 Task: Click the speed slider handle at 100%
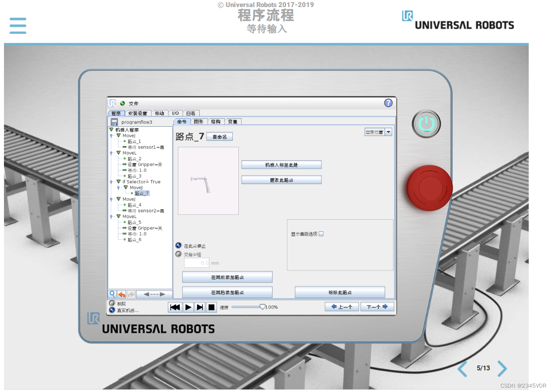click(x=262, y=306)
